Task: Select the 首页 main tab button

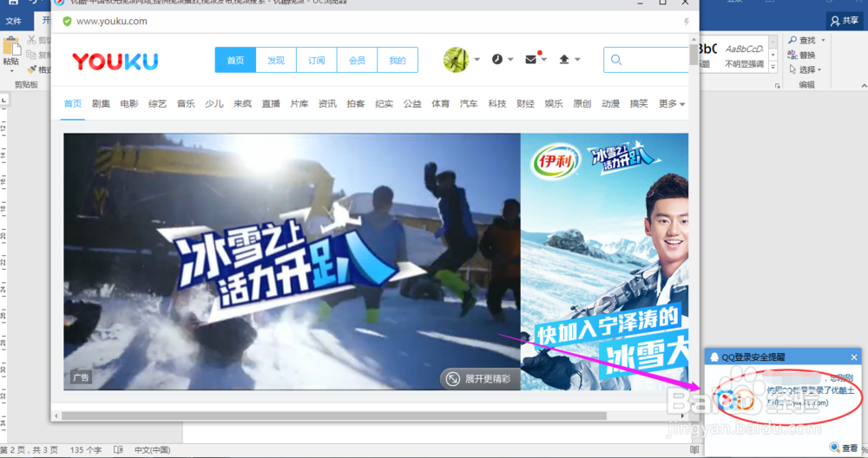Action: (235, 60)
